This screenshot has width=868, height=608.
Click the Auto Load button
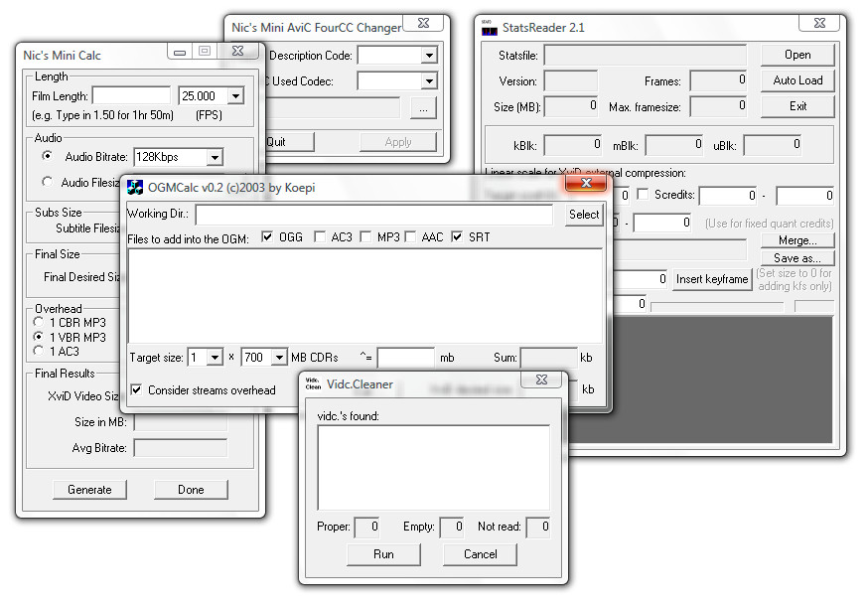[797, 80]
